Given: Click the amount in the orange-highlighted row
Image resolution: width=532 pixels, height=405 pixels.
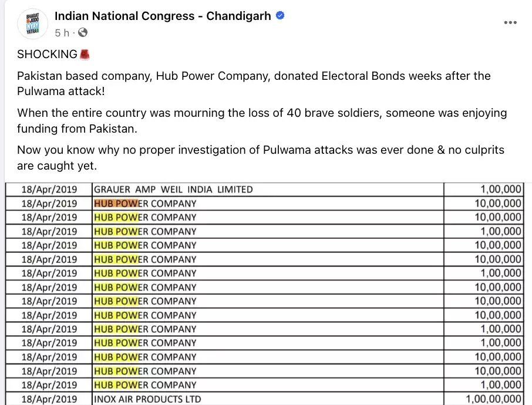Looking at the screenshot, I should [498, 204].
